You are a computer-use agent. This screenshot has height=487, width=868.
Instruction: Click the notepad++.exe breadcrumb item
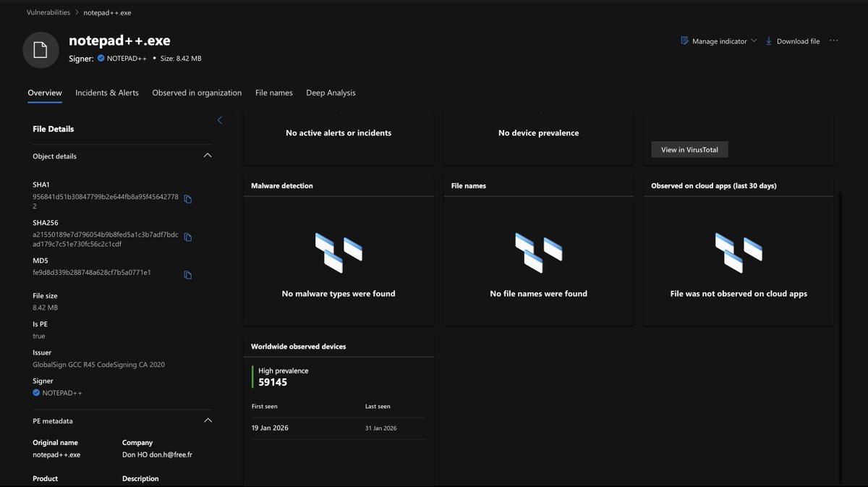pyautogui.click(x=107, y=12)
